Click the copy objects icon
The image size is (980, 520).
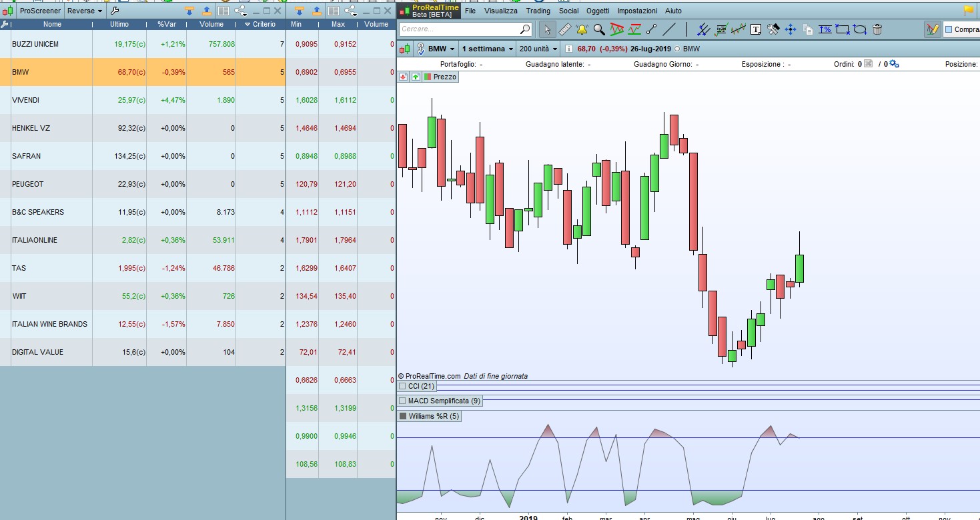coord(808,29)
